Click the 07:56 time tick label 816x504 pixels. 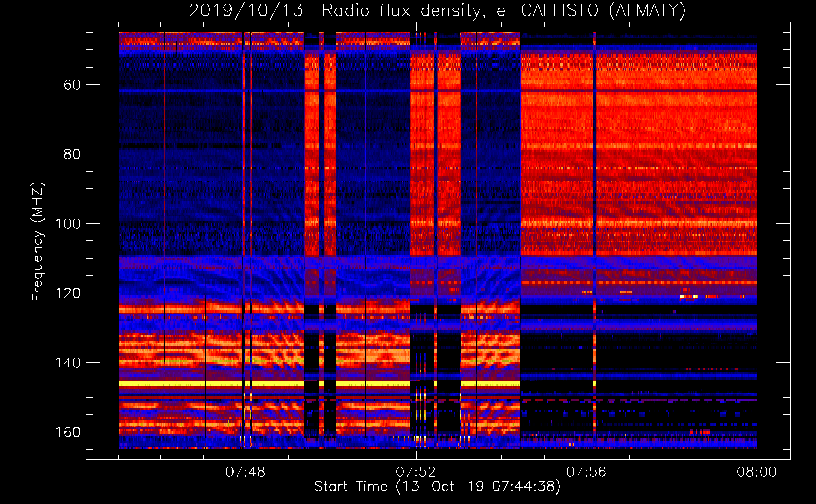point(586,472)
